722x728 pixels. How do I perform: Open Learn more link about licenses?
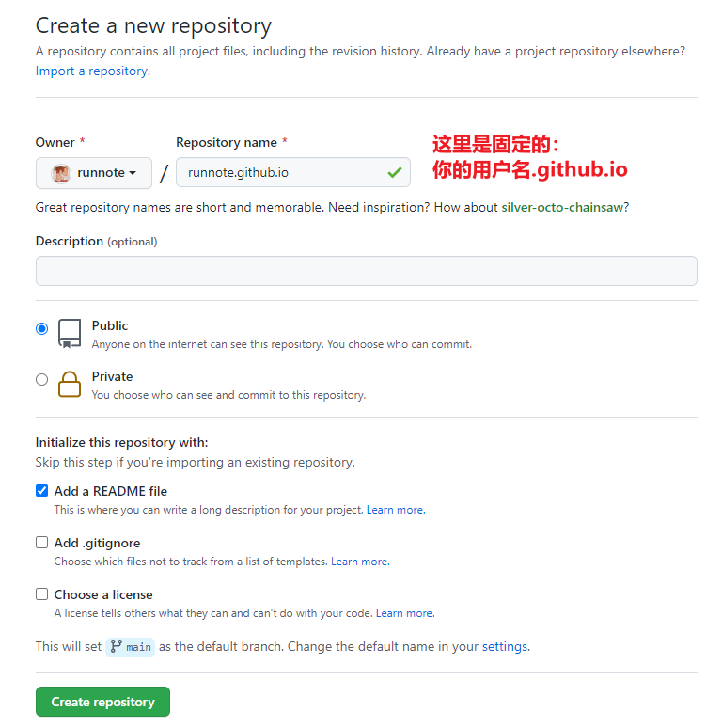[404, 613]
